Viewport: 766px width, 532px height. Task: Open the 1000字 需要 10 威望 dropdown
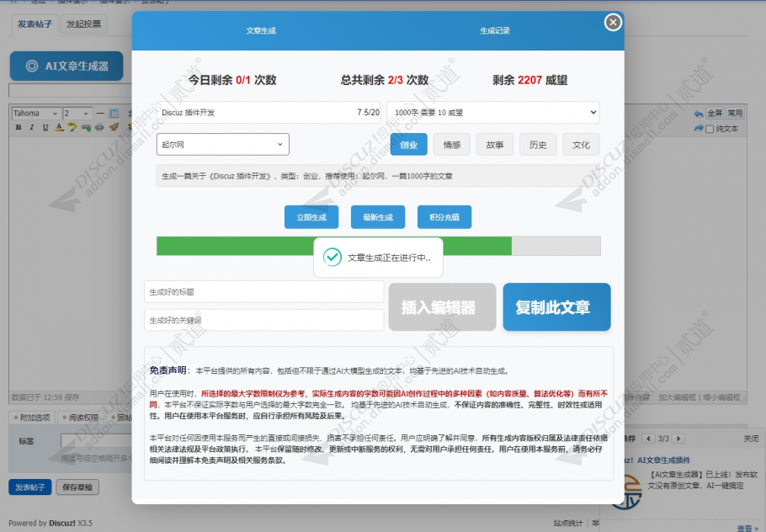pyautogui.click(x=493, y=112)
